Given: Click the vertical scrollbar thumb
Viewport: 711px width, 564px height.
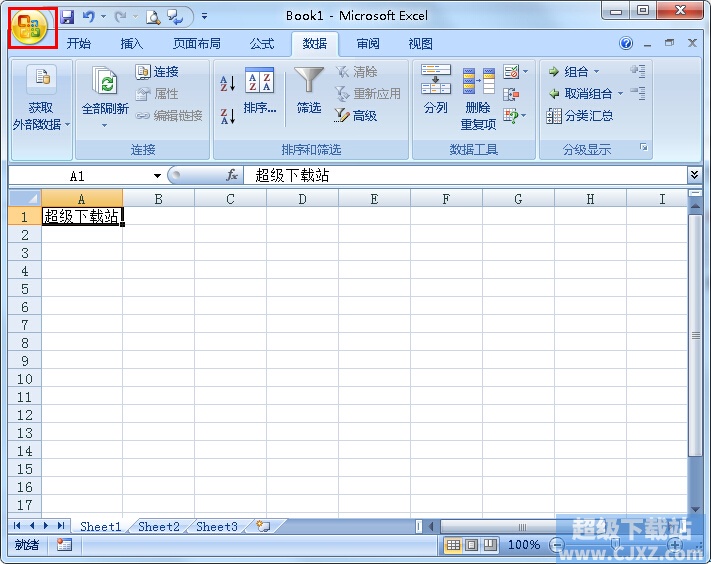Looking at the screenshot, I should point(695,335).
